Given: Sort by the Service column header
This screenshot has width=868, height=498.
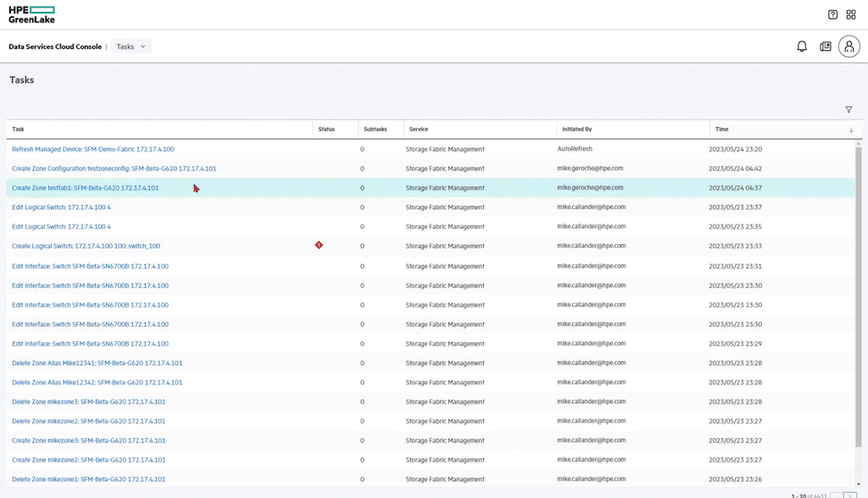Looking at the screenshot, I should 419,129.
